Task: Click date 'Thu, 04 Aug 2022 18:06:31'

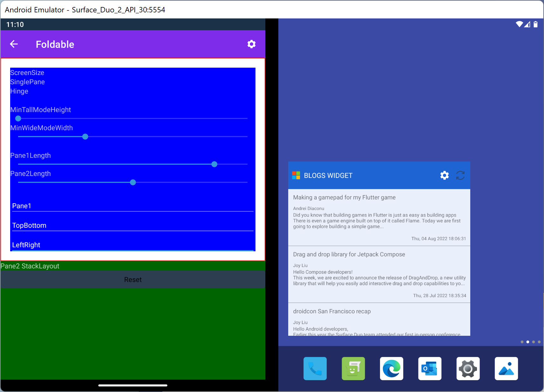Action: coord(439,239)
